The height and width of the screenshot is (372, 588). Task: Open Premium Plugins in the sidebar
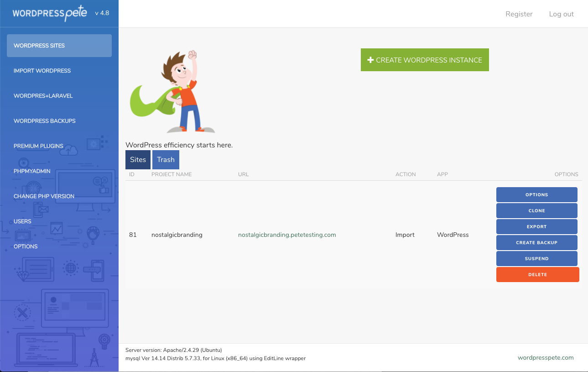coord(59,146)
